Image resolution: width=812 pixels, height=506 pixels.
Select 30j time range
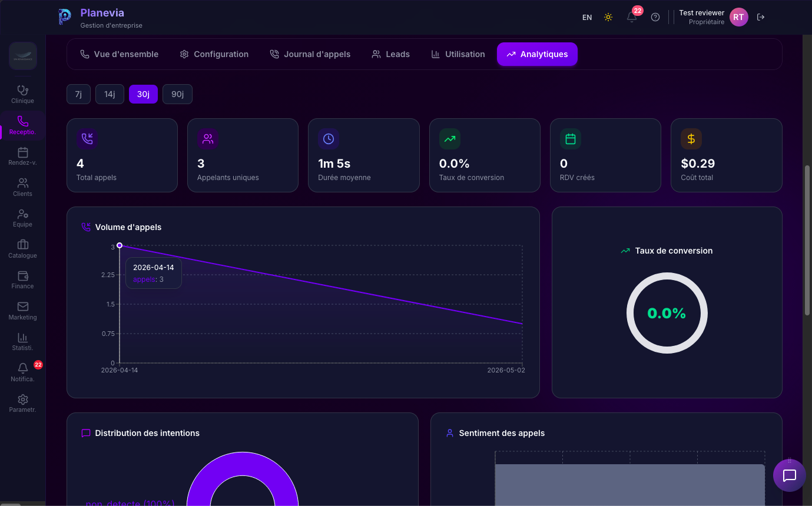tap(143, 94)
